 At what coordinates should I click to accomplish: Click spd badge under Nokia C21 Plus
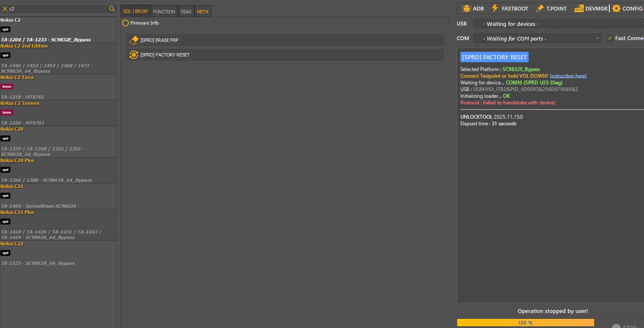5,222
